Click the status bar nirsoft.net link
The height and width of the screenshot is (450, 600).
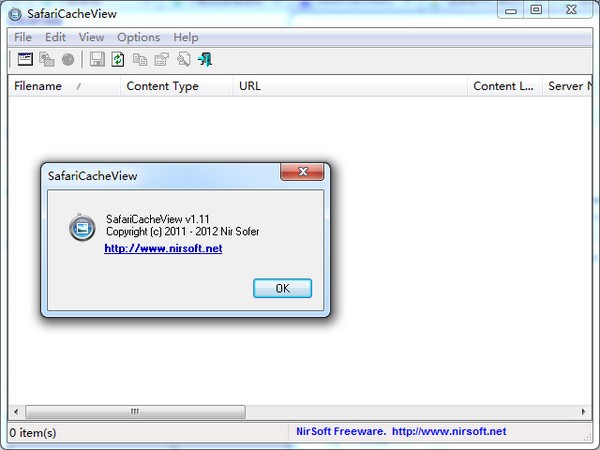(x=449, y=432)
